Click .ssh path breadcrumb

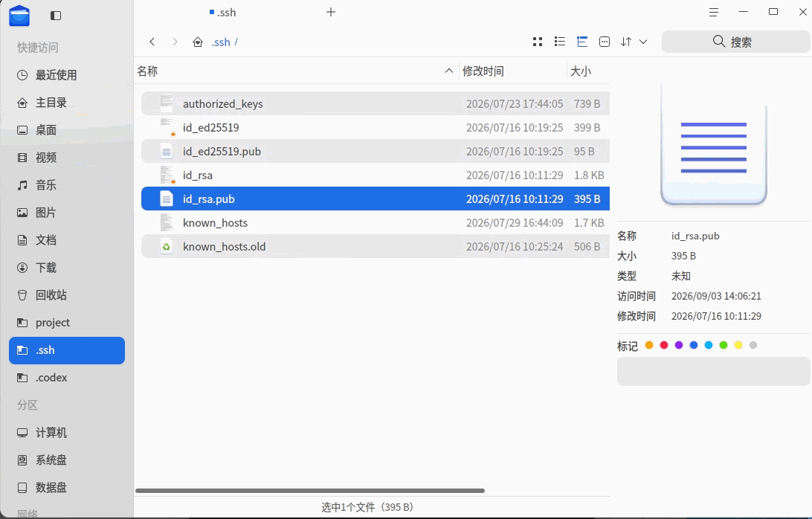[221, 42]
